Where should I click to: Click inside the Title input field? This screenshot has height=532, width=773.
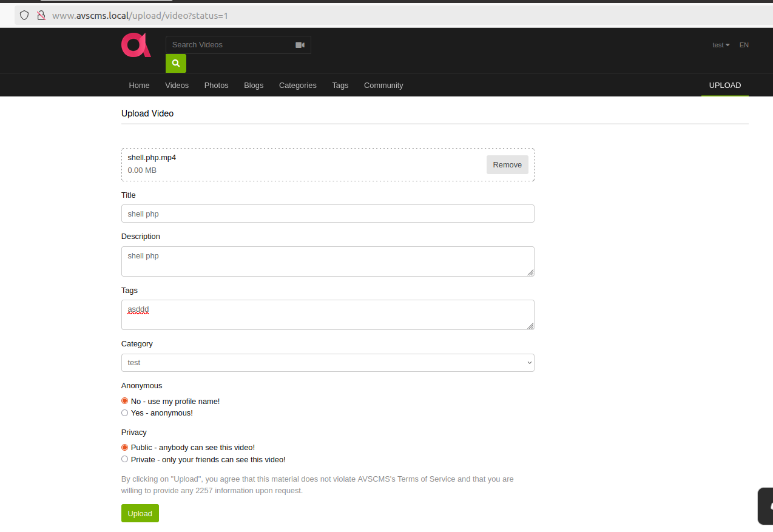(x=328, y=214)
